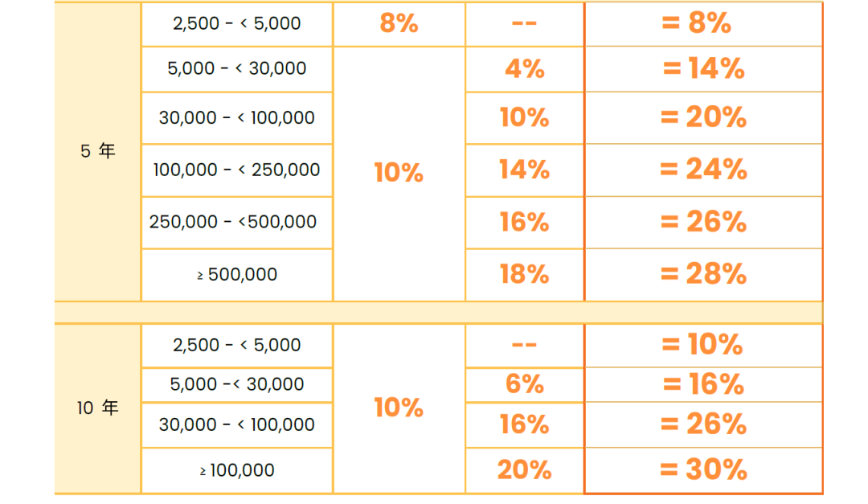The height and width of the screenshot is (504, 868).
Task: Click the "6%" bonus rate cell
Action: 524,384
